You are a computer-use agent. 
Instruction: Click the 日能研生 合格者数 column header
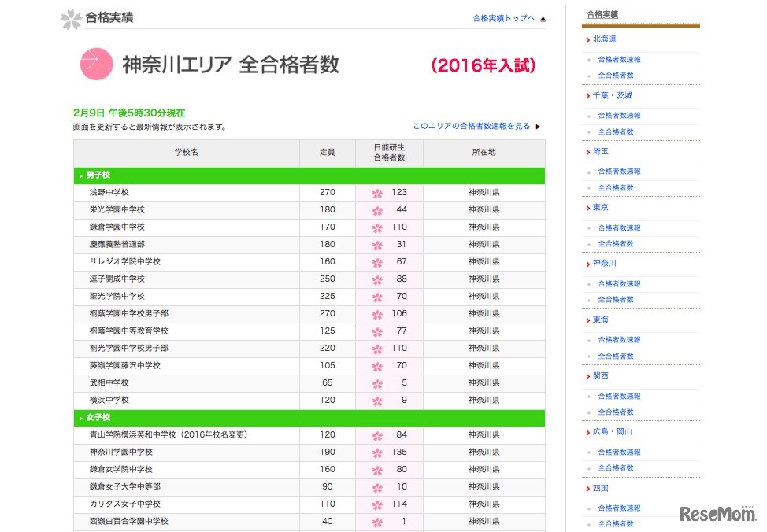click(x=389, y=153)
